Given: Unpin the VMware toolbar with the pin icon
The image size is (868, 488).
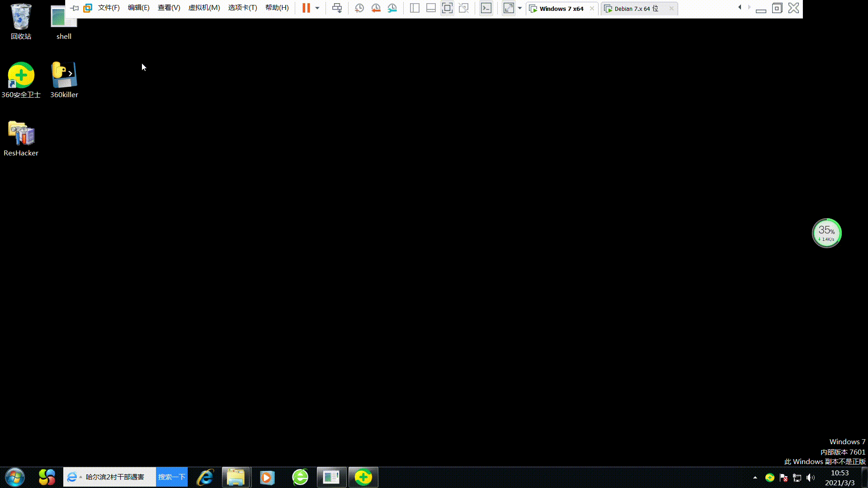Looking at the screenshot, I should tap(75, 8).
